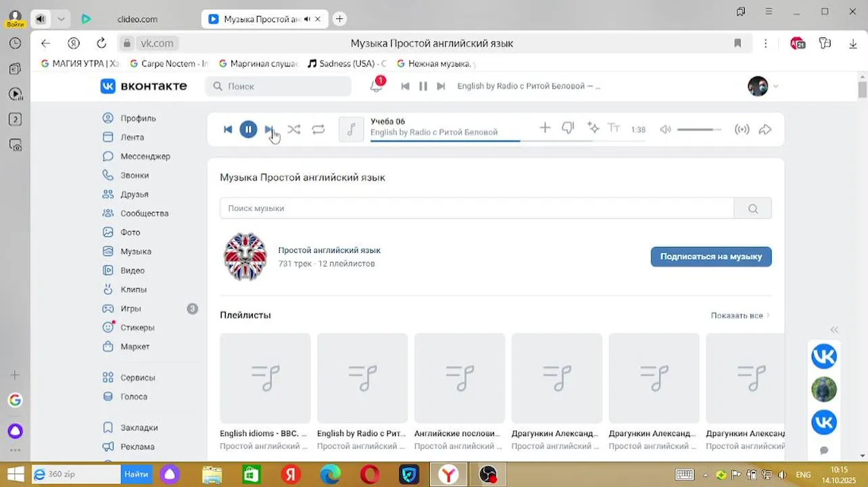Open Фото in the sidebar

click(x=130, y=232)
